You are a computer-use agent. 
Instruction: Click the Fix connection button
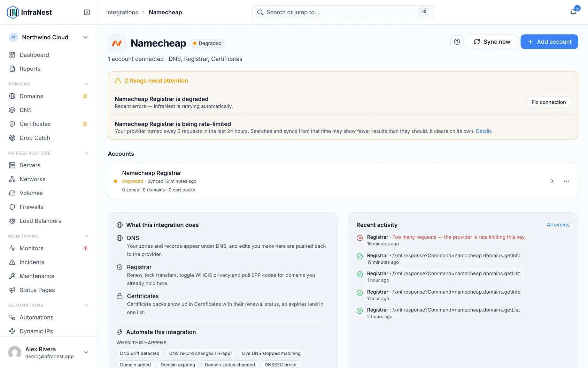pos(549,102)
